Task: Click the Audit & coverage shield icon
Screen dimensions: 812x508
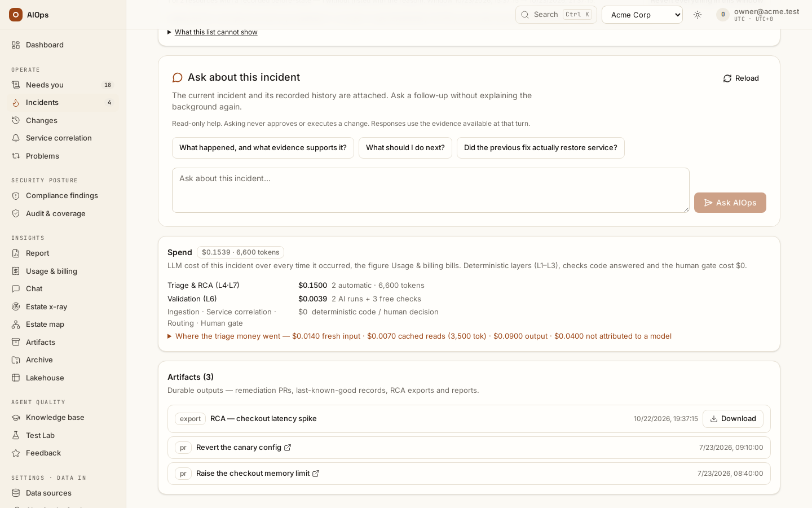Action: click(16, 214)
